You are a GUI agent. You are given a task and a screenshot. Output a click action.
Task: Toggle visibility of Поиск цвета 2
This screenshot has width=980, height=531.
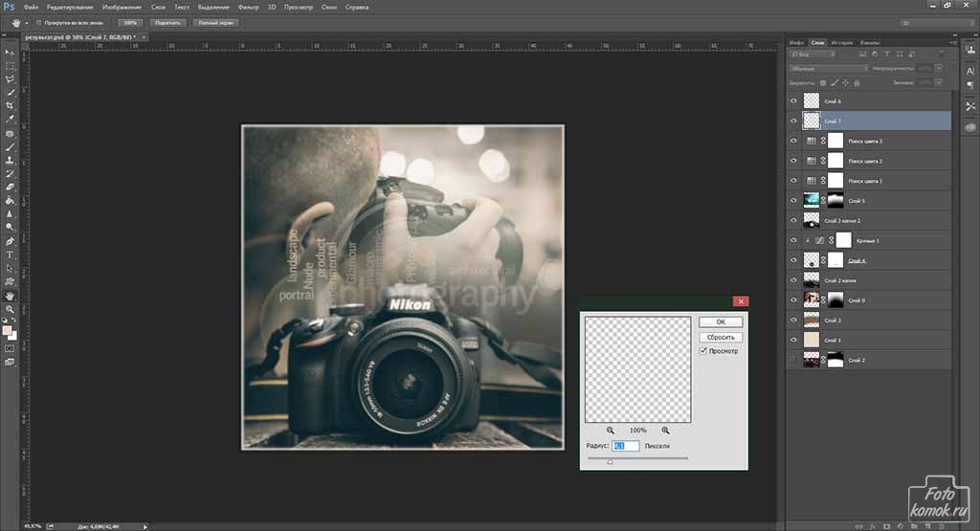click(793, 161)
